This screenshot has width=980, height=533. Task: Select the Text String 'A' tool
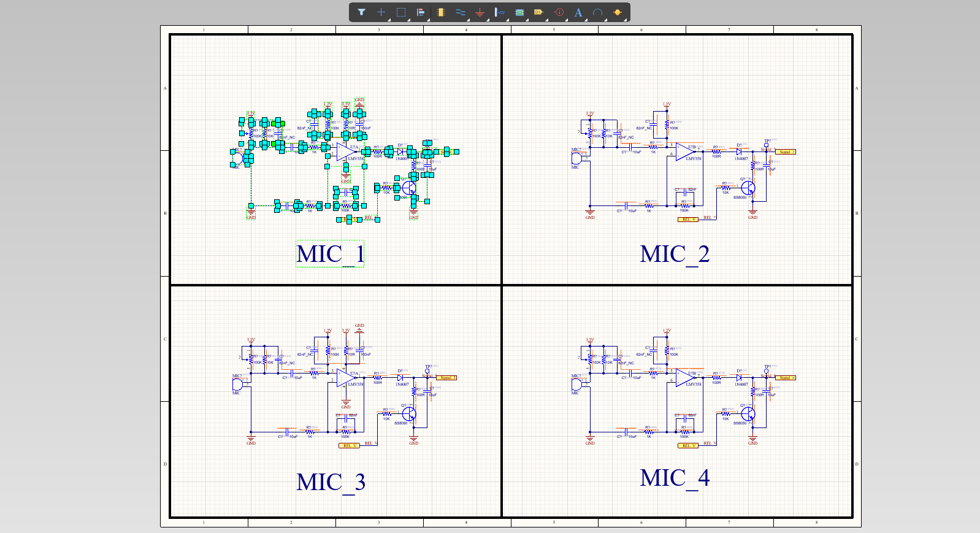coord(578,12)
